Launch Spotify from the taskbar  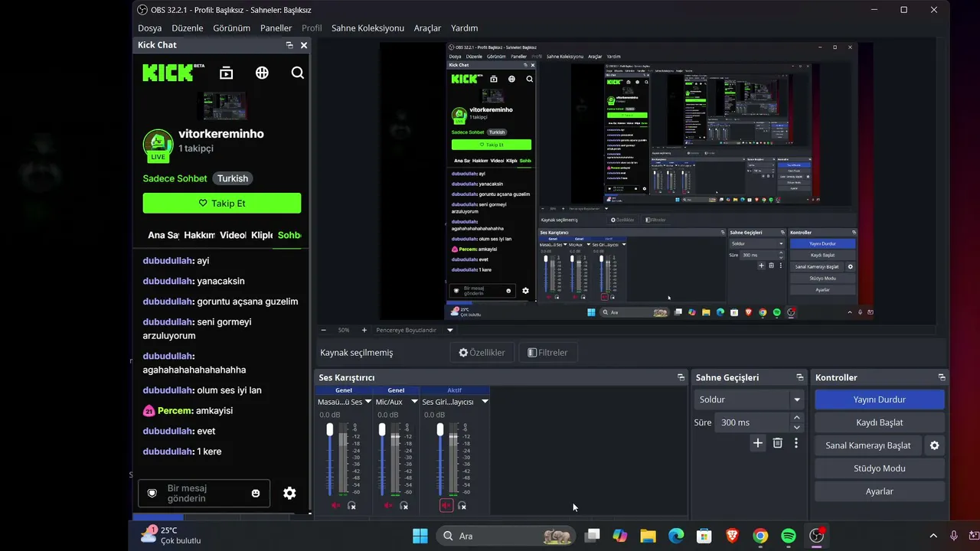[789, 536]
